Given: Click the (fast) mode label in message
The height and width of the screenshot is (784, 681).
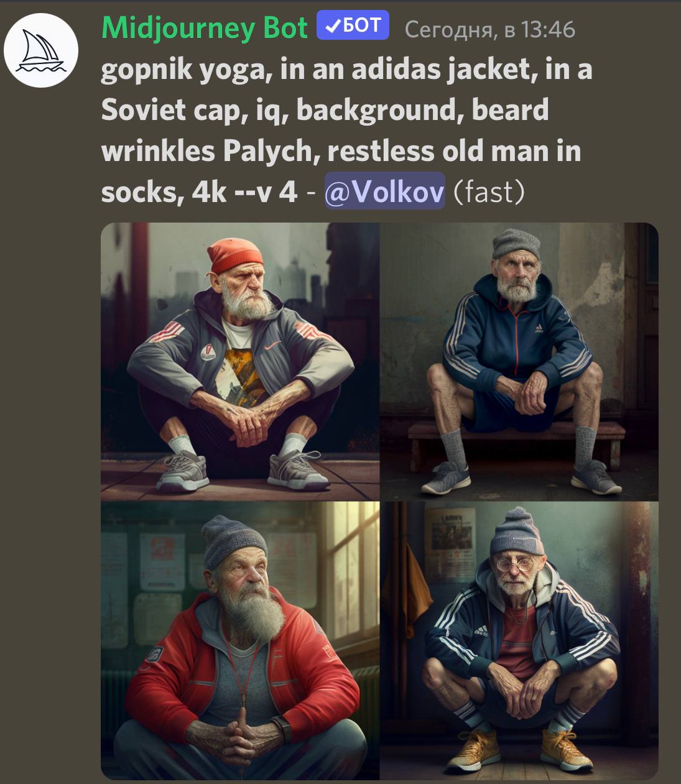Looking at the screenshot, I should [489, 191].
